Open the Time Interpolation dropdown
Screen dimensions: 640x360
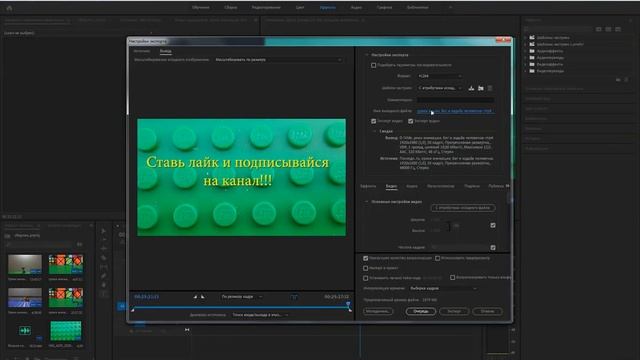coord(443,288)
